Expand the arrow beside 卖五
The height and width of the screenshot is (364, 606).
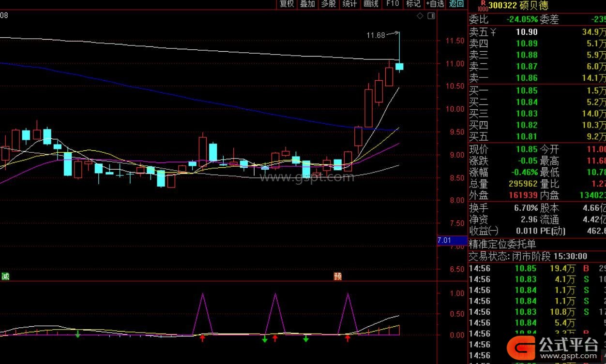(x=493, y=32)
